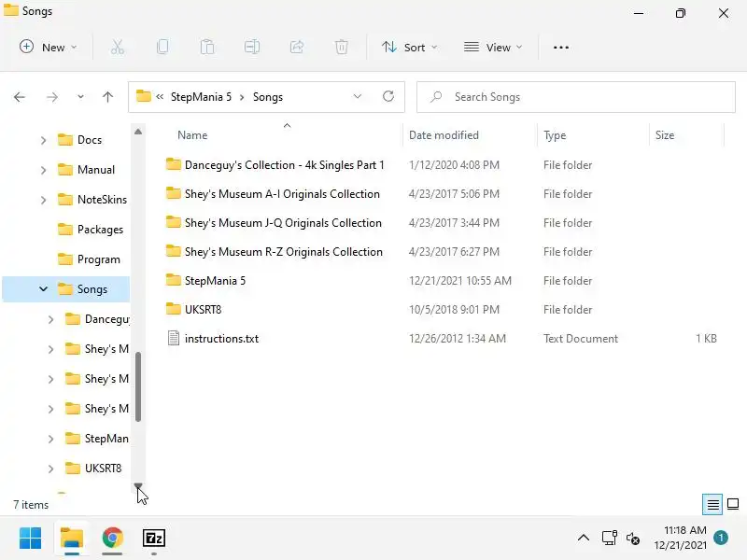Image resolution: width=747 pixels, height=560 pixels.
Task: Expand the NoteSkins folder in the tree
Action: pyautogui.click(x=43, y=200)
